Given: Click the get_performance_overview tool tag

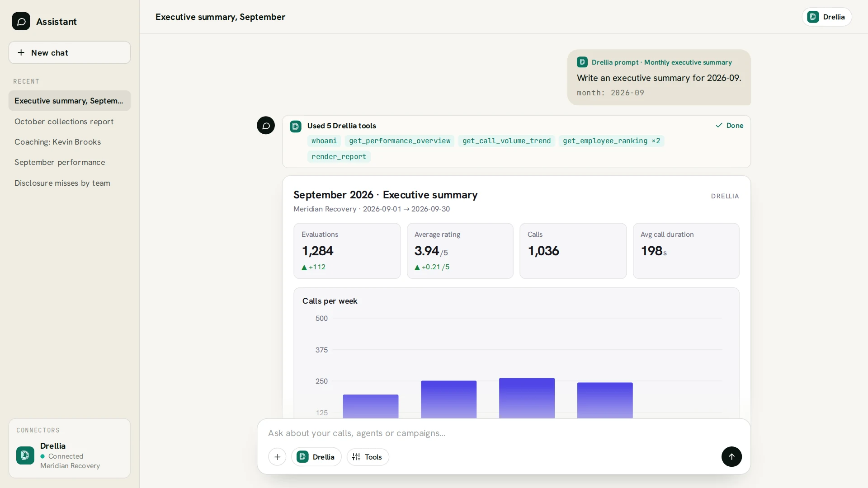Looking at the screenshot, I should 400,141.
